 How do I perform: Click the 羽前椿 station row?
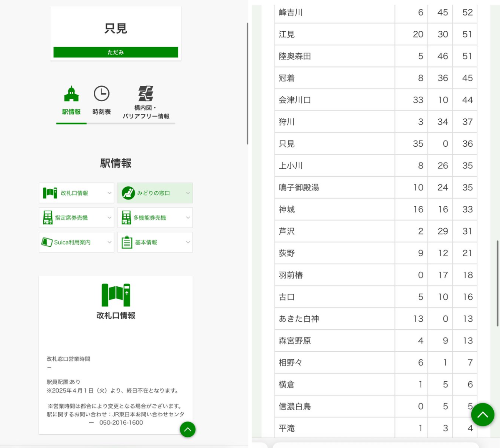click(x=376, y=275)
